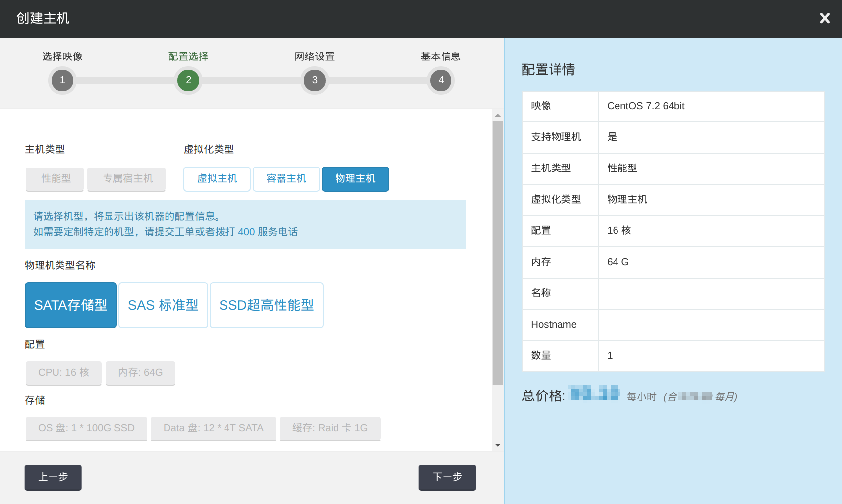Select 物理主机 virtualization type
This screenshot has height=504, width=842.
[x=355, y=179]
